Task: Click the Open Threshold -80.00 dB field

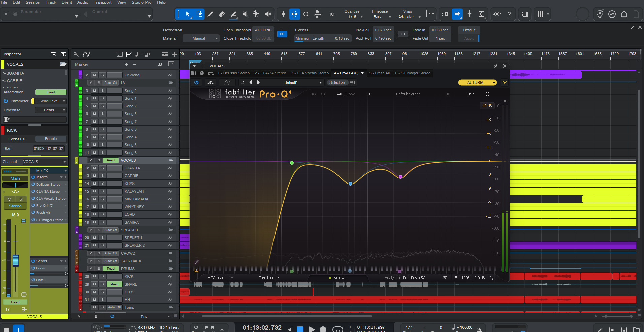Action: pyautogui.click(x=263, y=30)
